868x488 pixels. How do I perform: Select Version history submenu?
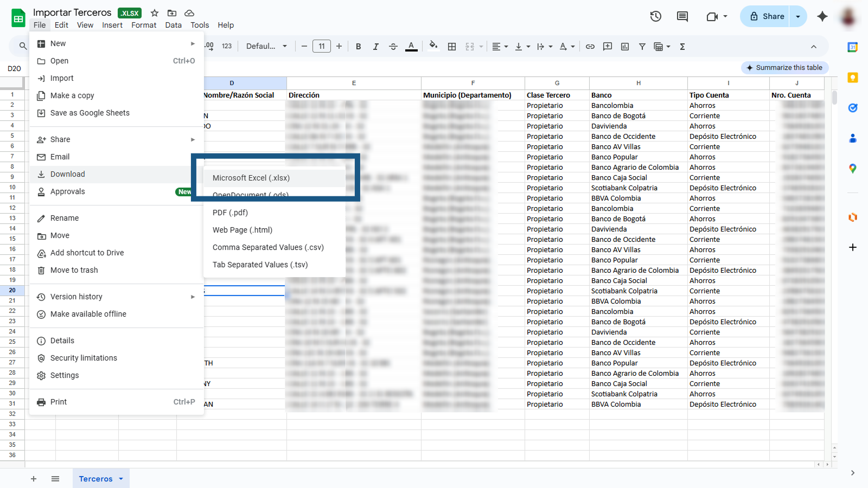point(117,297)
